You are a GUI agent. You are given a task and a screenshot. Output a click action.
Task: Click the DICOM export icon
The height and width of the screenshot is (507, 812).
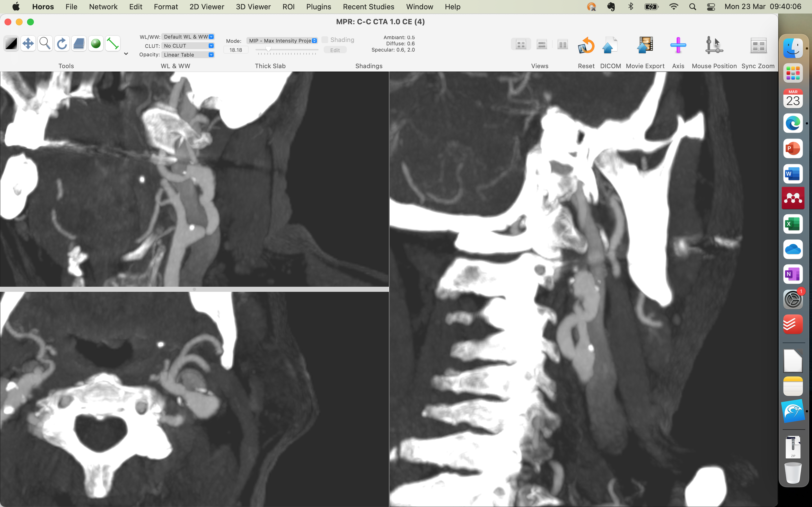coord(610,46)
